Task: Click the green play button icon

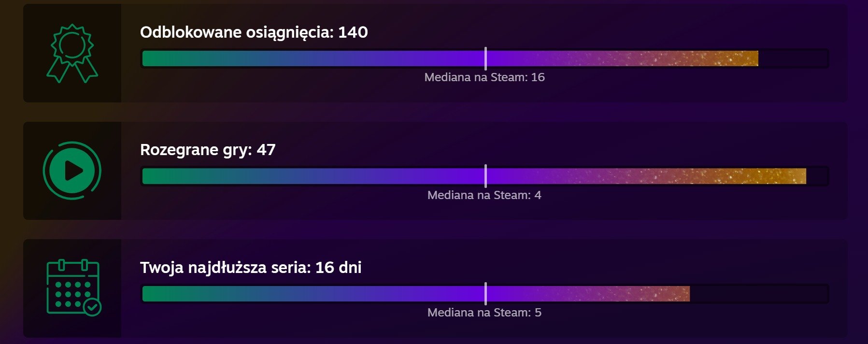Action: (x=72, y=170)
